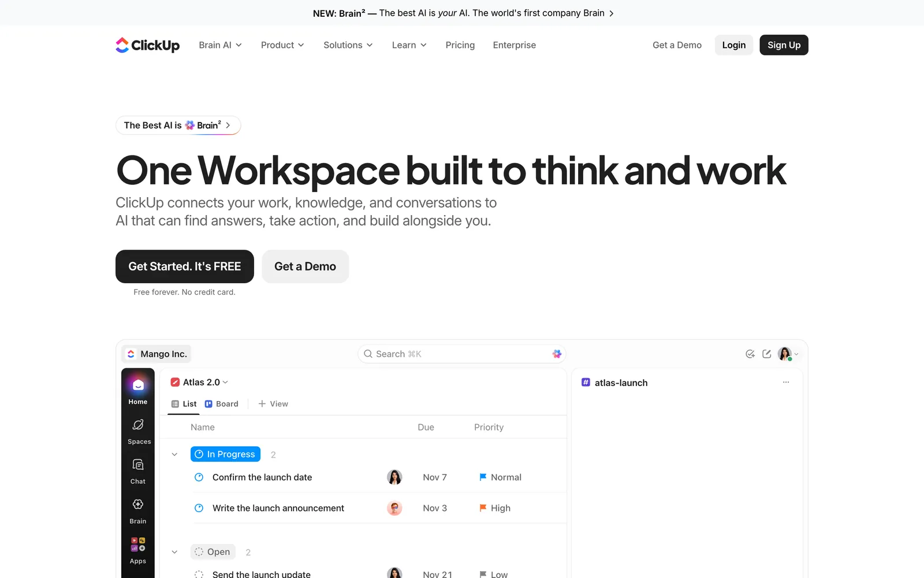Image resolution: width=924 pixels, height=578 pixels.
Task: Click Get Started. It's FREE
Action: coord(185,266)
